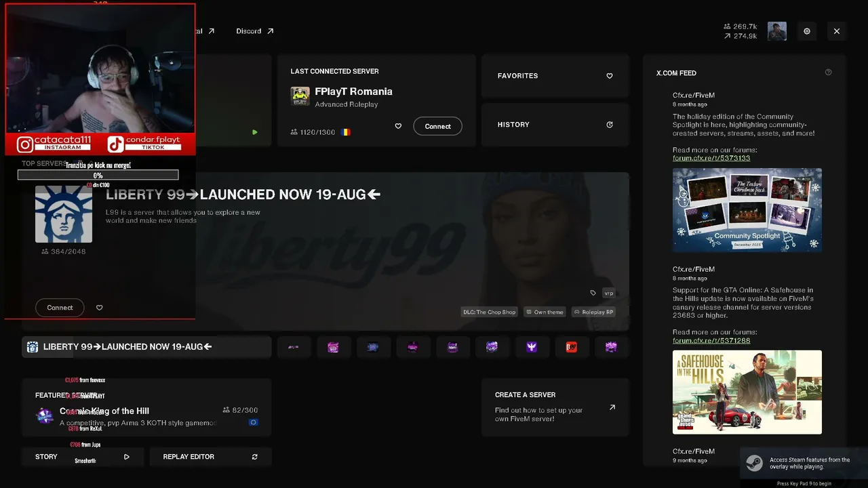The width and height of the screenshot is (868, 488).
Task: Click the 269.7k players statistic
Action: (x=741, y=26)
